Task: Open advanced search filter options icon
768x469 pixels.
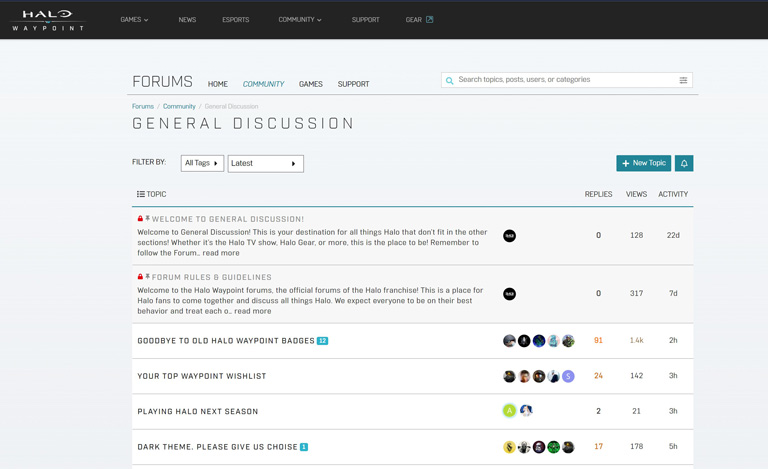Action: click(683, 80)
